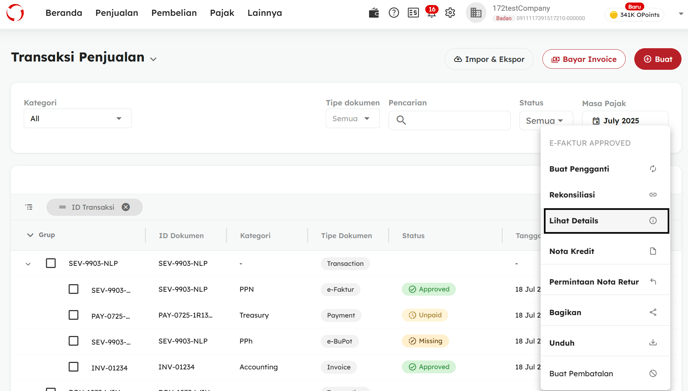Open the Penjualan menu

tap(117, 13)
